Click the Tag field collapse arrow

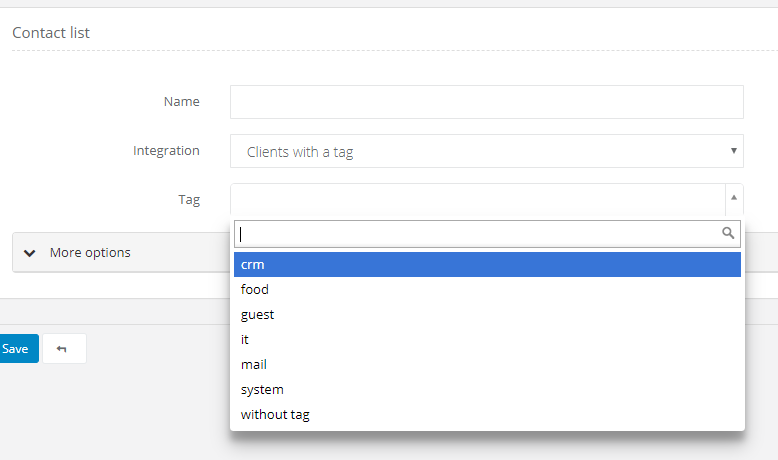click(734, 199)
